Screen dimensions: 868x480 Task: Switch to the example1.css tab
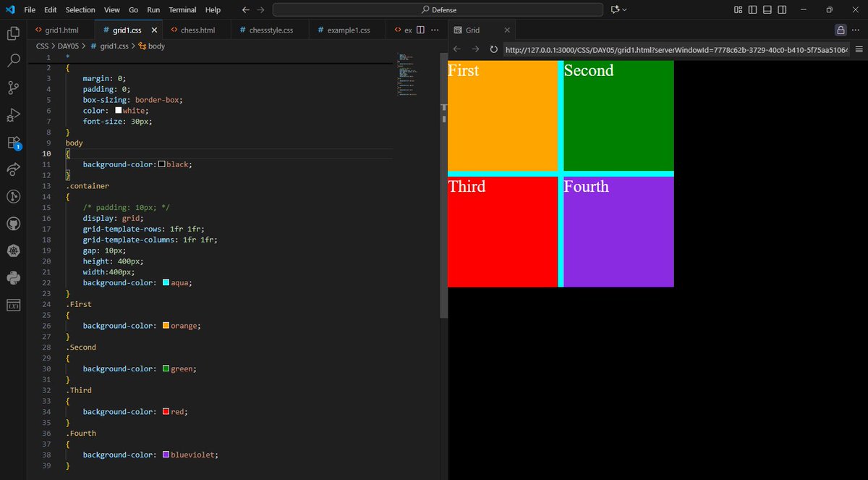tap(348, 30)
